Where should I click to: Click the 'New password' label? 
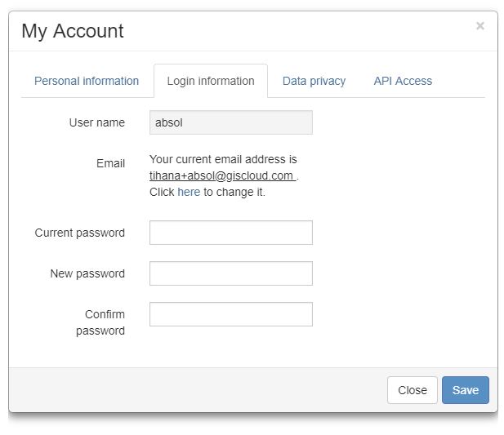coord(87,273)
